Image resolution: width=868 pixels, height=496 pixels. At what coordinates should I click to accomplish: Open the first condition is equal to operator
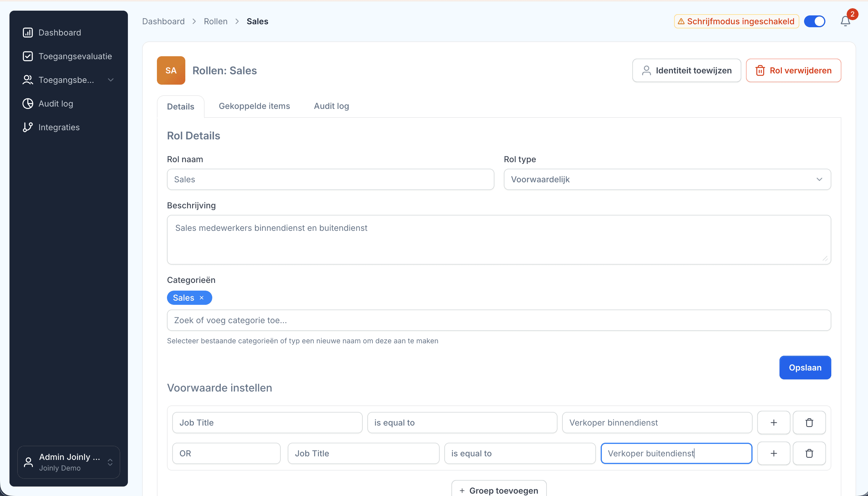(462, 423)
